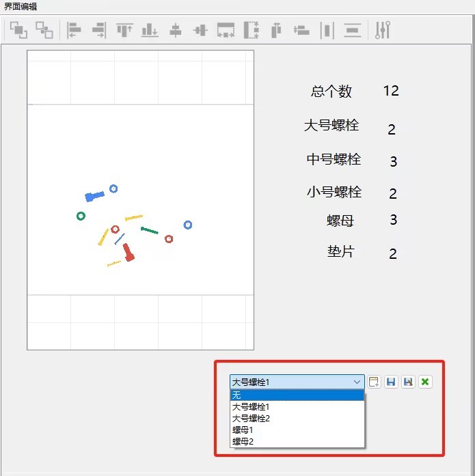475x476 pixels.
Task: Select the 小号螺栓 label
Action: coord(334,192)
